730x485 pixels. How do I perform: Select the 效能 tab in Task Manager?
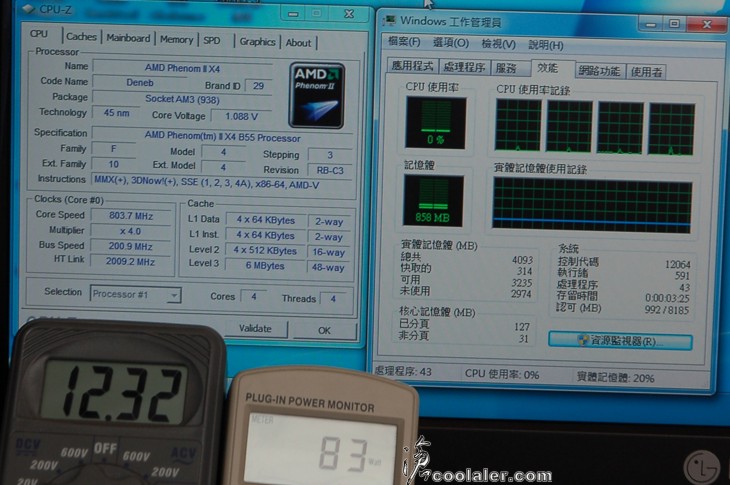(547, 68)
